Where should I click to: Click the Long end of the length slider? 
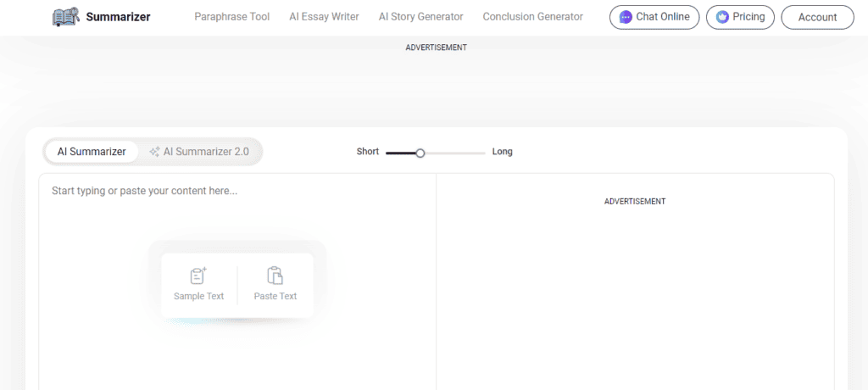[502, 152]
